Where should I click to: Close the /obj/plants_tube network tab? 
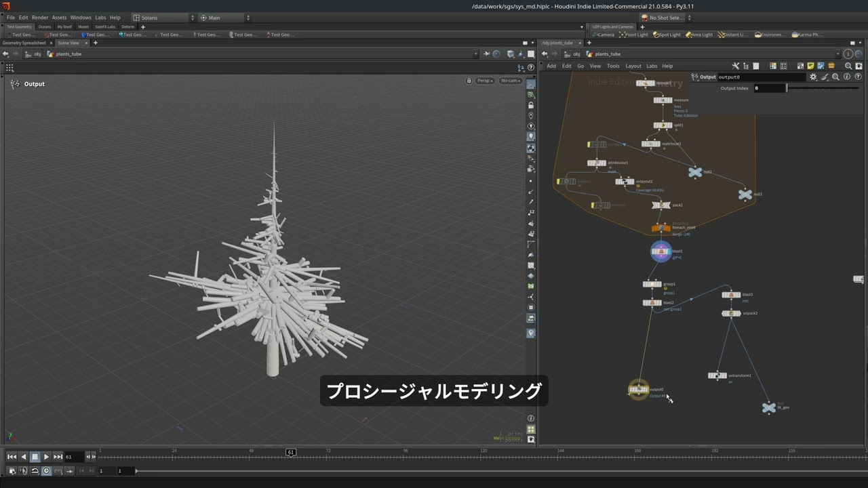click(580, 43)
